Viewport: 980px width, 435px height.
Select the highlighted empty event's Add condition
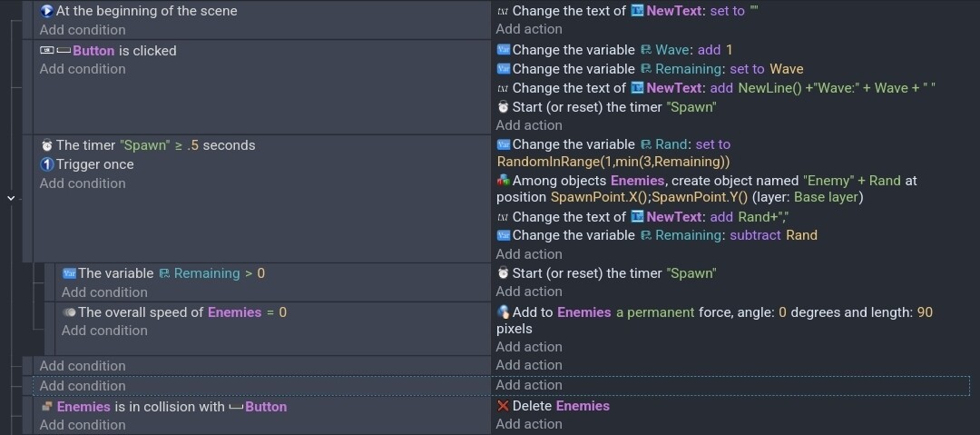tap(83, 386)
